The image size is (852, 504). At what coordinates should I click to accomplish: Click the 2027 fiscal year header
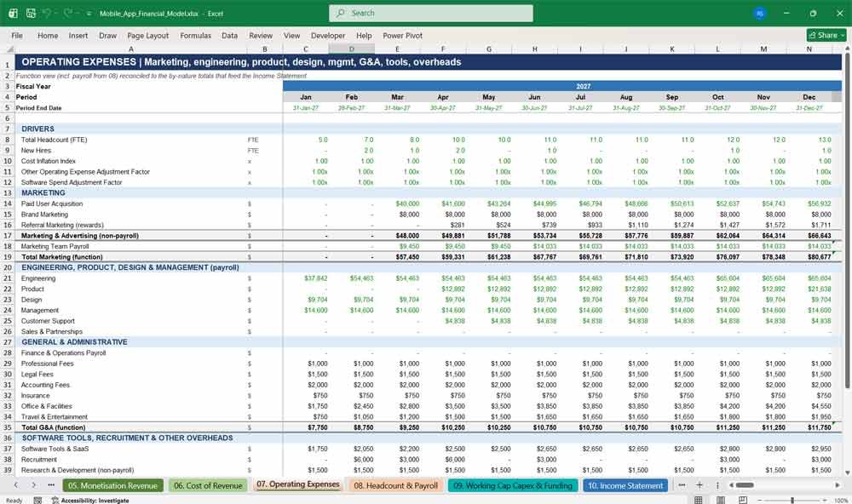coord(562,86)
